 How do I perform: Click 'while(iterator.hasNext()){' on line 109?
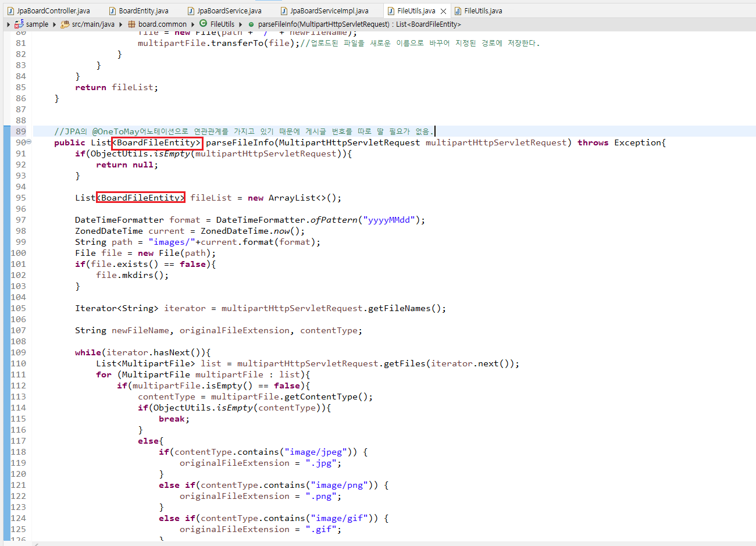(143, 352)
